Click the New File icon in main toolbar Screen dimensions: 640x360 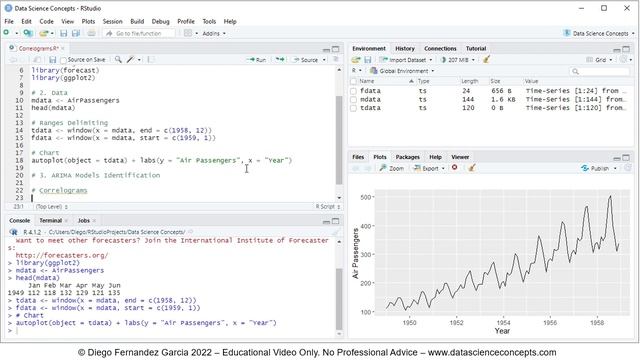(x=7, y=33)
